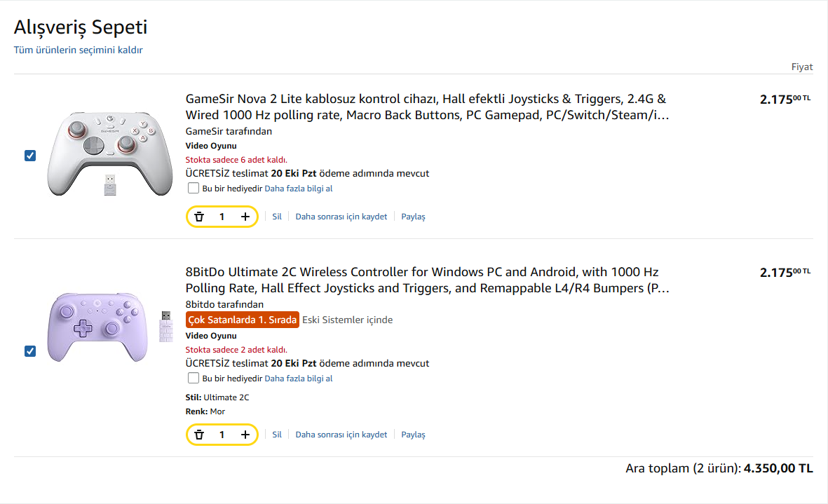Click 'Tüm ürünlerin seçimini kaldır' link
The width and height of the screenshot is (828, 504).
(79, 50)
